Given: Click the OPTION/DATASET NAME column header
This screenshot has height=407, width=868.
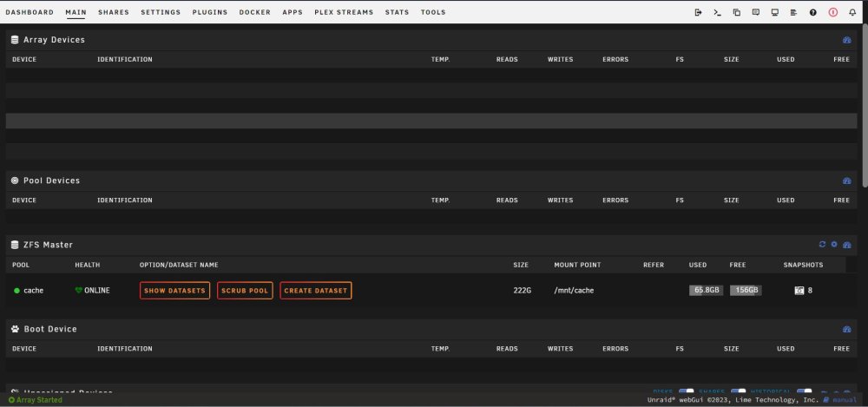Looking at the screenshot, I should tap(179, 266).
